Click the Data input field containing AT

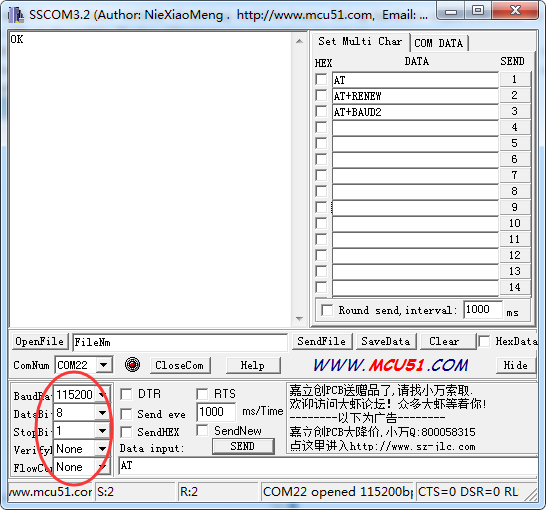pos(328,466)
